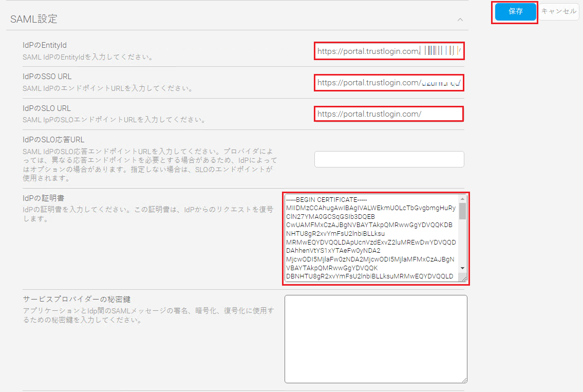
Task: Click the サービスプロバイダーの秘密鍵 empty textarea
Action: coord(375,339)
